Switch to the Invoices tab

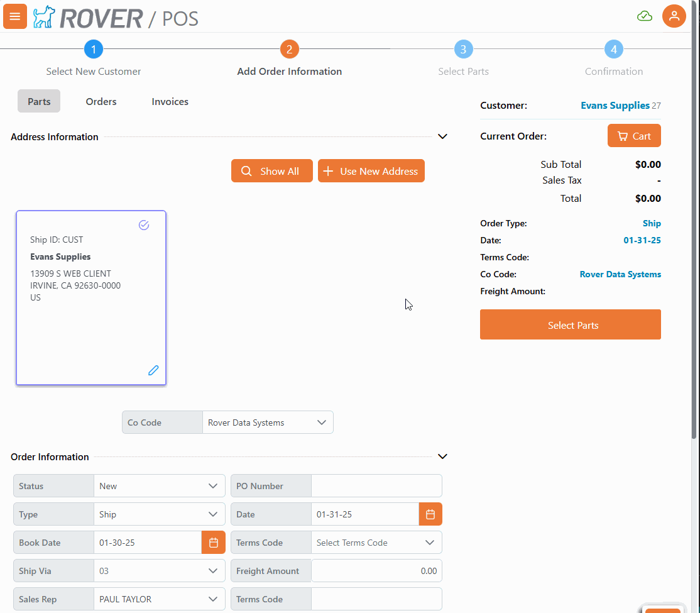pyautogui.click(x=170, y=101)
